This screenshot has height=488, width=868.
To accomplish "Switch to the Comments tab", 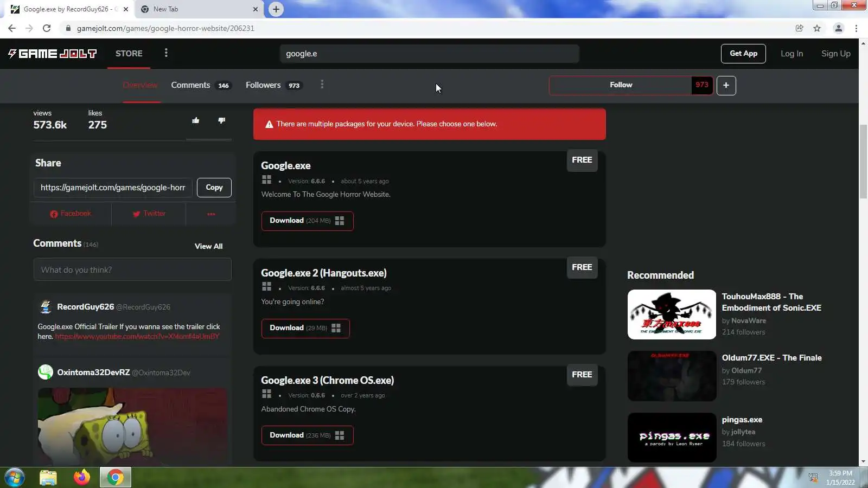I will (201, 85).
